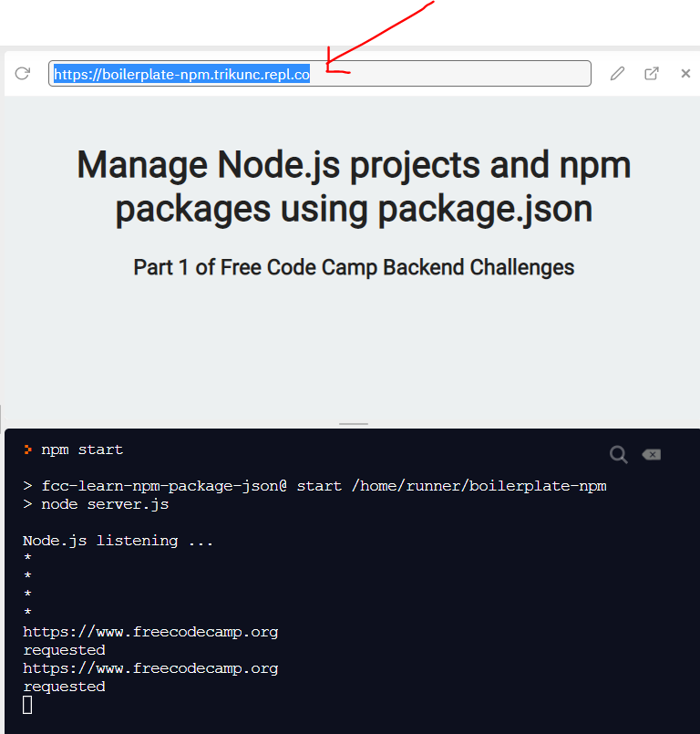Close the webview with the X icon
Image resolution: width=700 pixels, height=734 pixels.
point(685,73)
